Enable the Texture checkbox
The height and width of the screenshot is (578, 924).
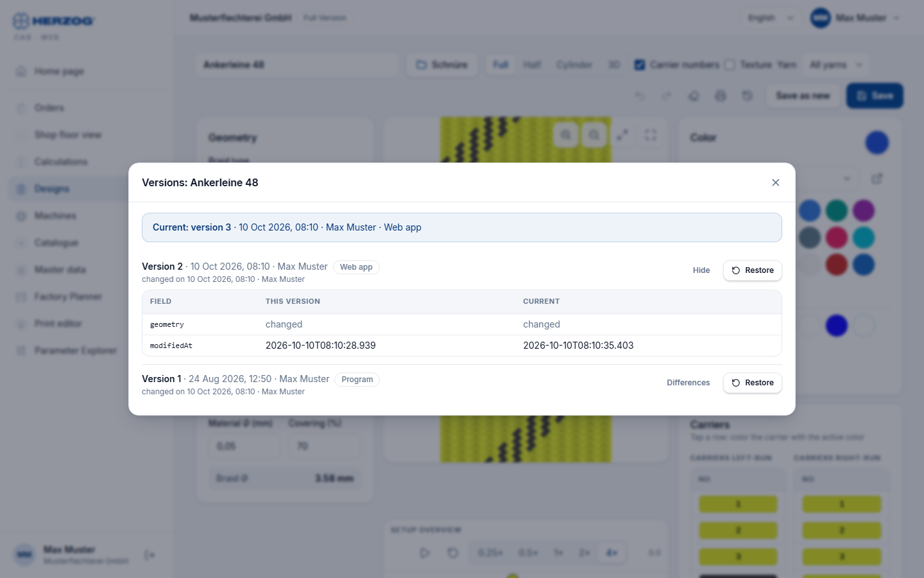point(730,65)
